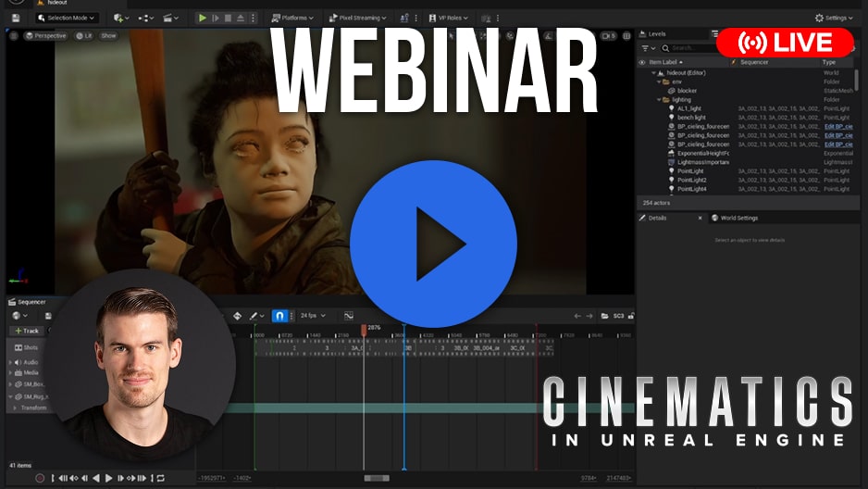Step to previous key in playback bar
The width and height of the screenshot is (868, 489).
tap(74, 478)
